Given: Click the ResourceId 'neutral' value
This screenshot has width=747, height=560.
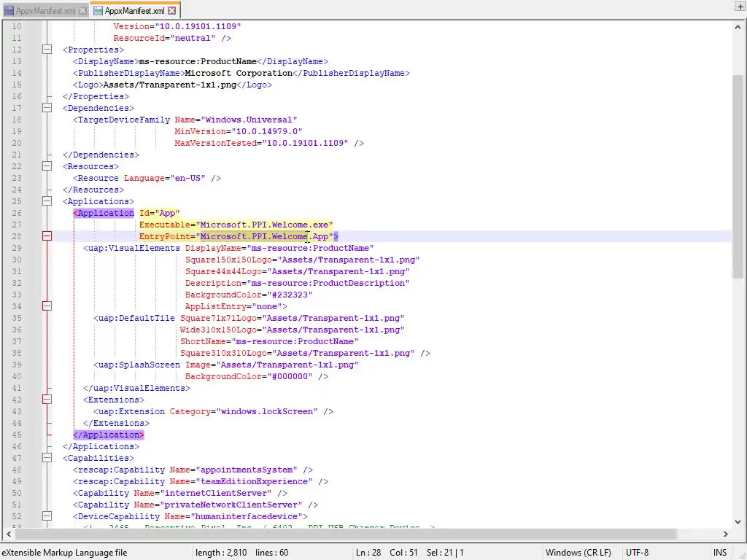Looking at the screenshot, I should tap(193, 38).
